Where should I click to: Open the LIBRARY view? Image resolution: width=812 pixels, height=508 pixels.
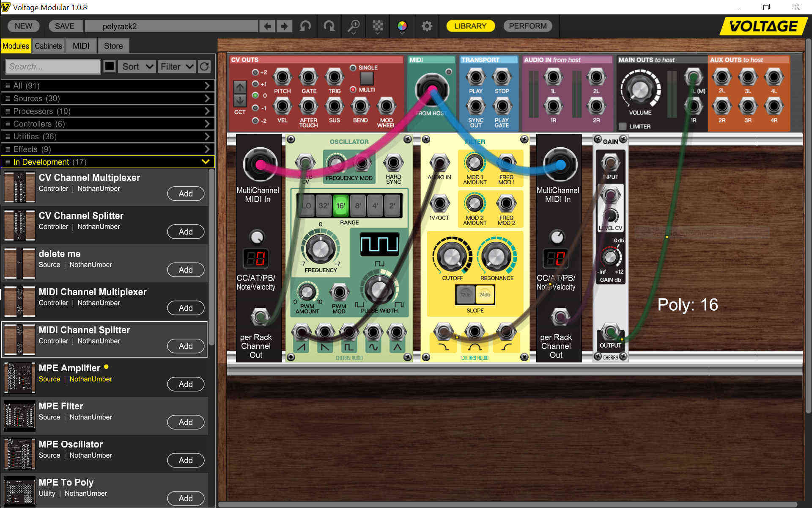point(470,26)
